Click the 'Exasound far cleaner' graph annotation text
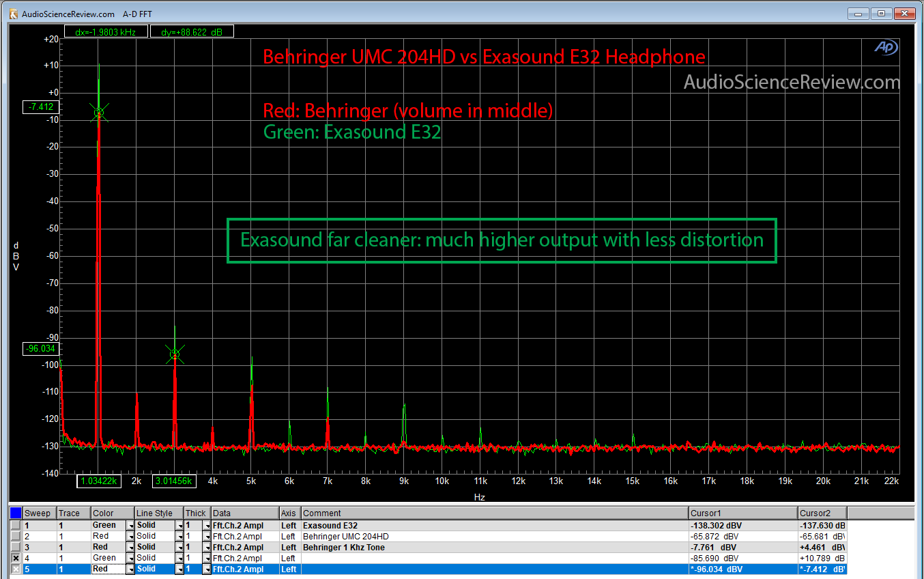This screenshot has width=924, height=579. coord(502,240)
